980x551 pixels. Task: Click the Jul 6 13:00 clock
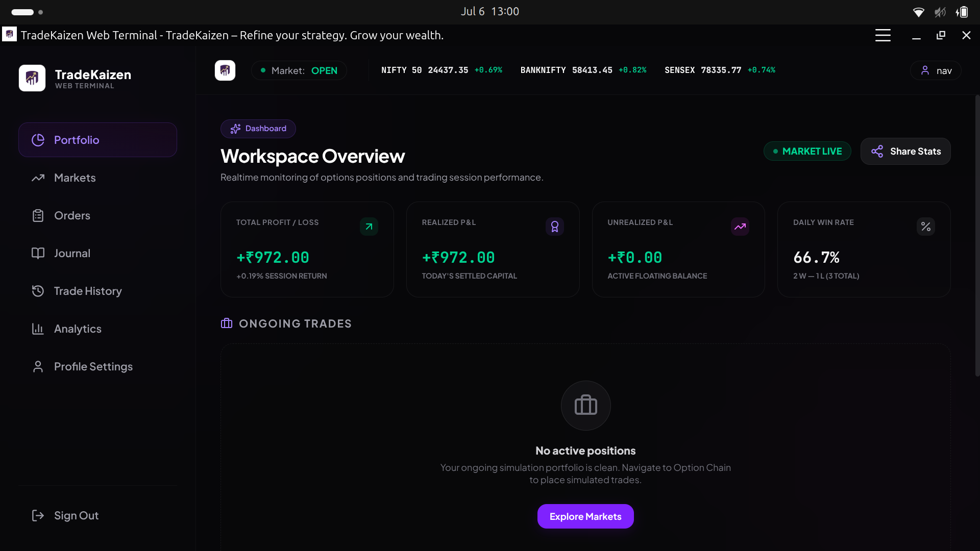click(x=490, y=12)
